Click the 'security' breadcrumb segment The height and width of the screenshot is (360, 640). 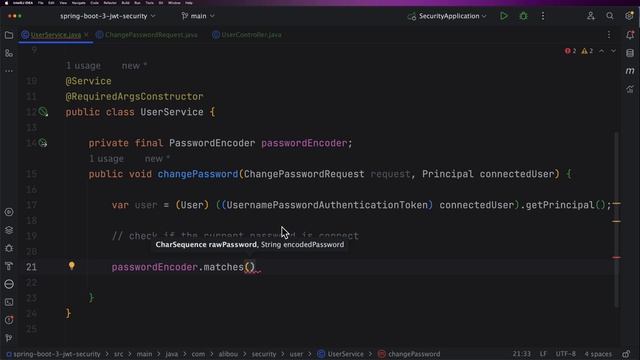tap(264, 354)
